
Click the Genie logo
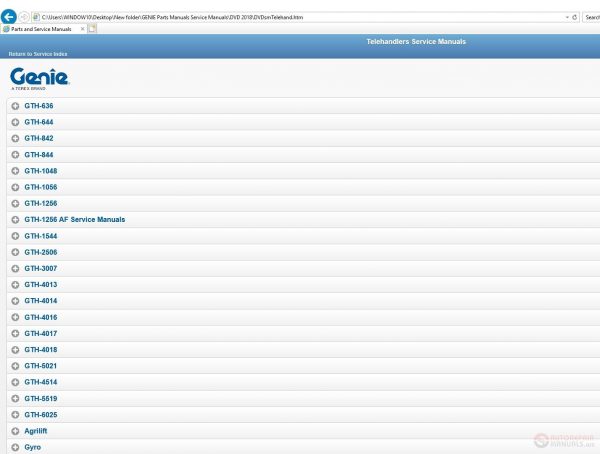(39, 78)
